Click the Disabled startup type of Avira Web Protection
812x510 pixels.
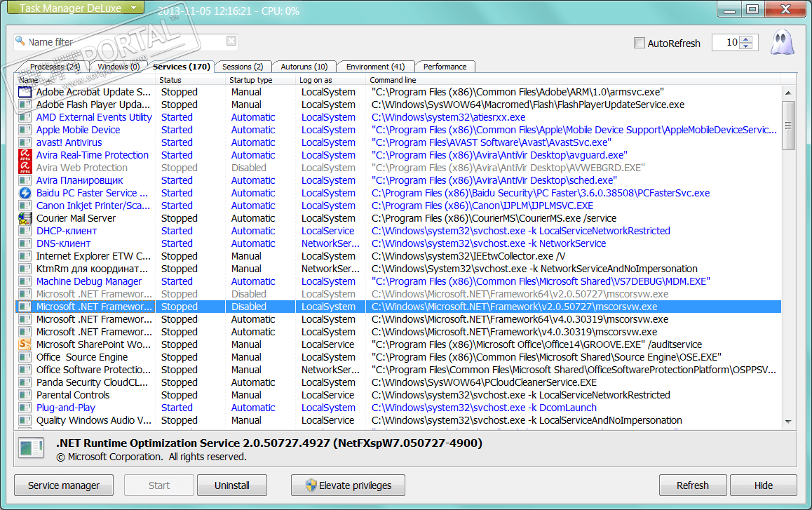pyautogui.click(x=248, y=168)
